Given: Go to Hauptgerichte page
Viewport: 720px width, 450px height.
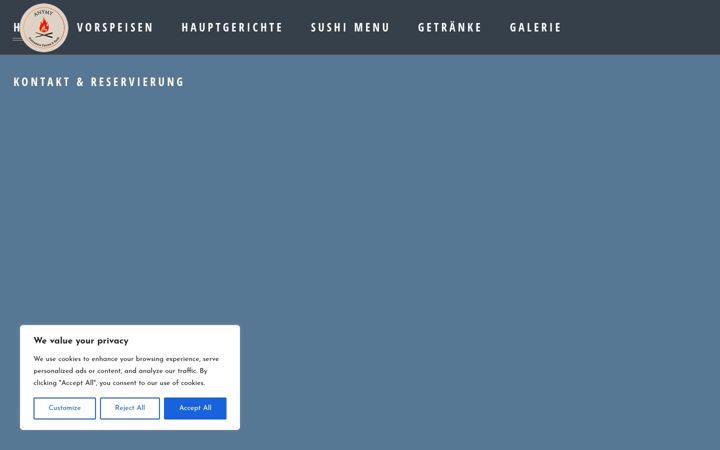Looking at the screenshot, I should point(232,28).
